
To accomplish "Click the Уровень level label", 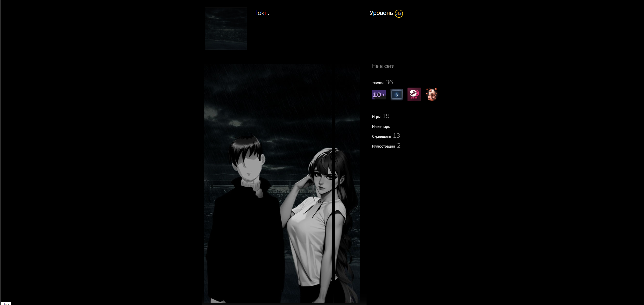I will tap(381, 13).
